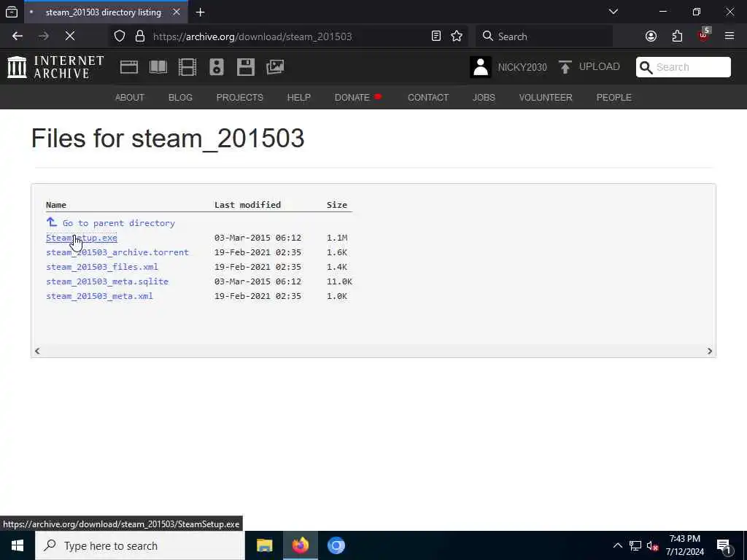Open the VOLUNTEER menu item
Image resolution: width=747 pixels, height=560 pixels.
pos(546,98)
